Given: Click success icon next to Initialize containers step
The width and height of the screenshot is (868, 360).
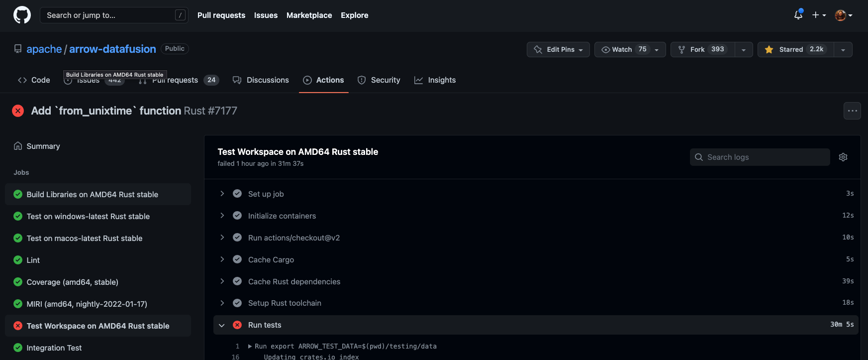Looking at the screenshot, I should (237, 216).
